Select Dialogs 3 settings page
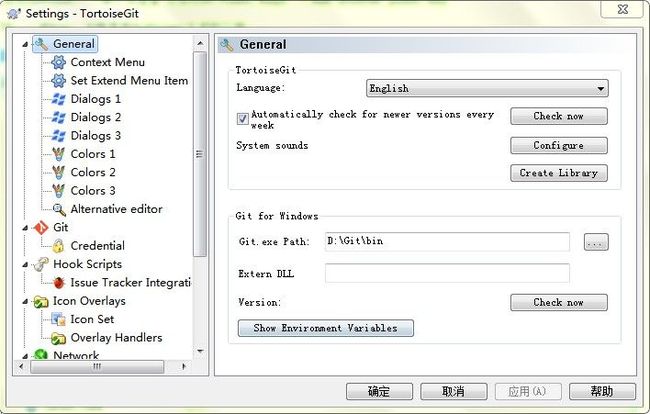Image resolution: width=650 pixels, height=414 pixels. (96, 136)
